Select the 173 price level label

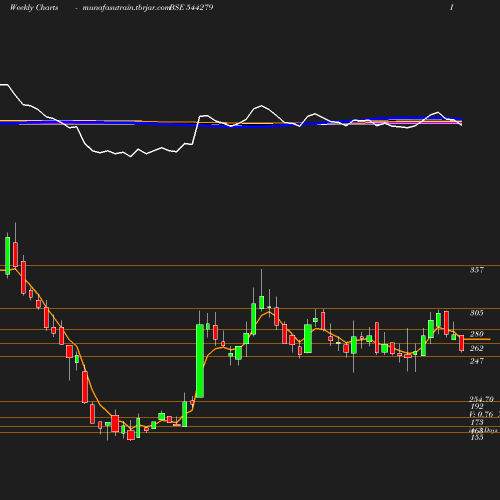477,422
